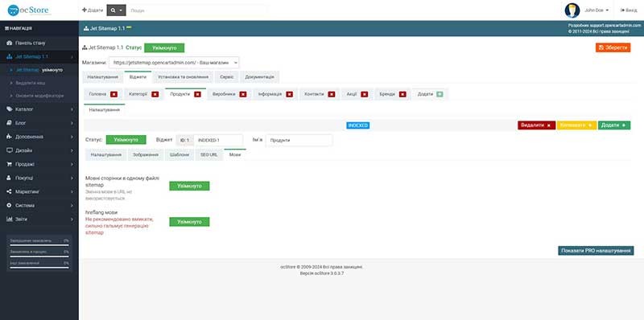The height and width of the screenshot is (320, 644).
Task: Expand the Маркетинг sidebar menu
Action: coord(39,191)
